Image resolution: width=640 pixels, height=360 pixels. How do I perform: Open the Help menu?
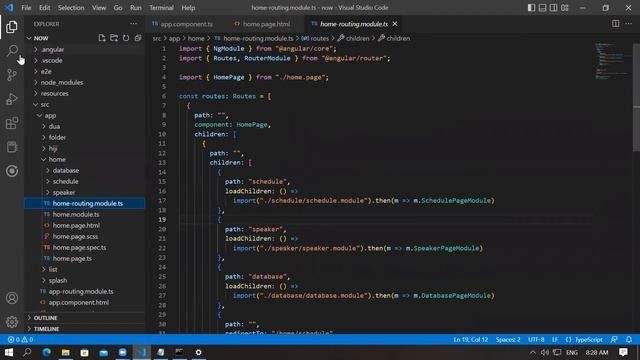(188, 8)
